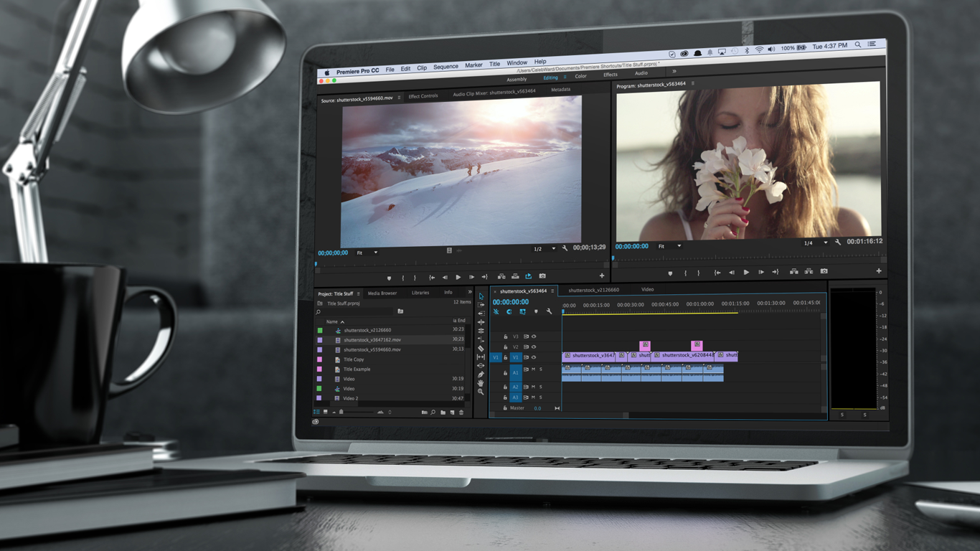Switch to Effect Controls tab
Screen dimensions: 980x551
click(x=423, y=96)
